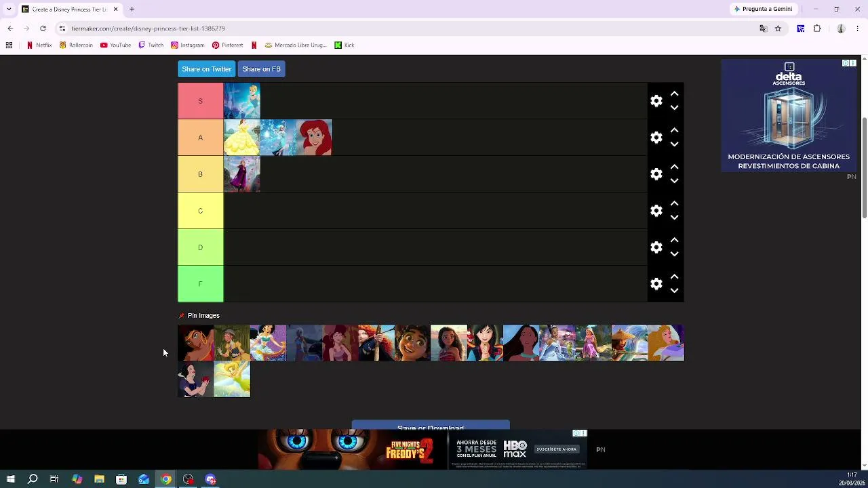Screen dimensions: 868x488
Task: Pick the Tinker Bell image from the pool
Action: pos(232,380)
